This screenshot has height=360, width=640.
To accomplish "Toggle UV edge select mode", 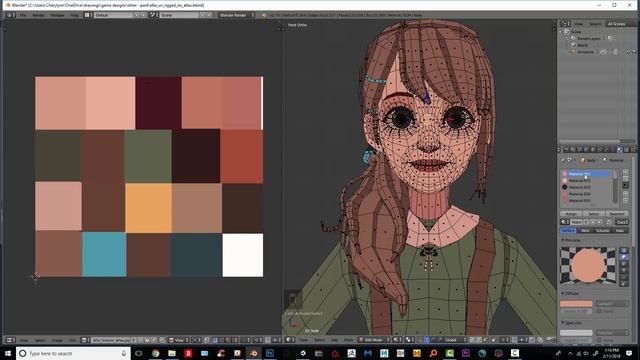I will [221, 340].
